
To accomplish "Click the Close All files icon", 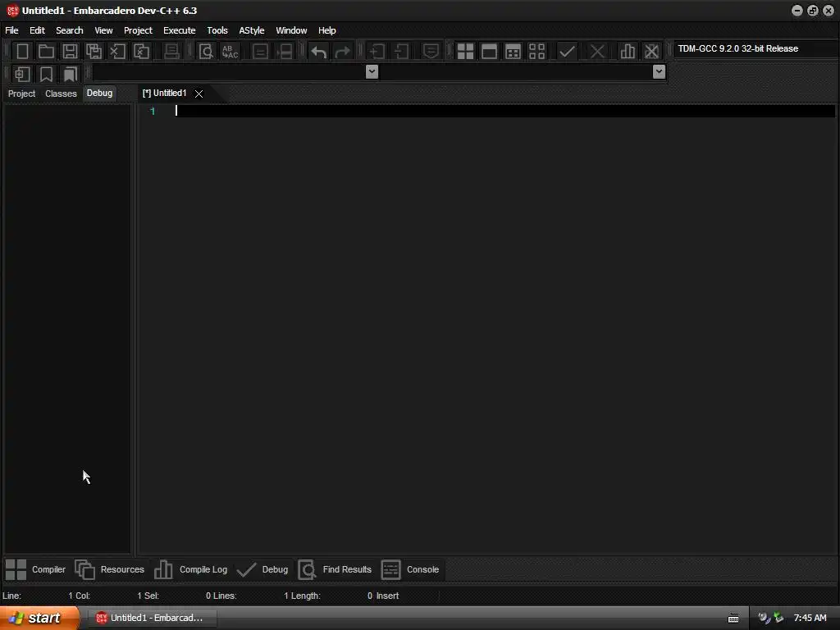I will (x=141, y=52).
